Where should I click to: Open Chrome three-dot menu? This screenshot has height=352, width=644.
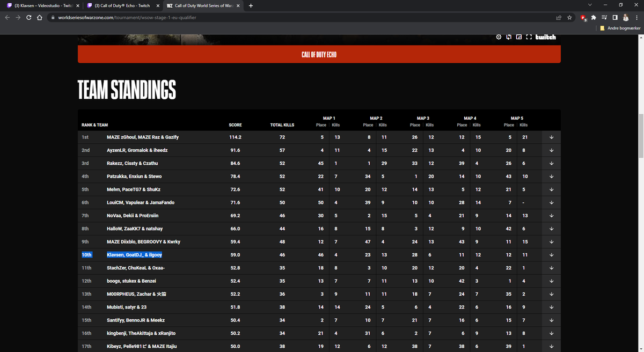pyautogui.click(x=636, y=17)
